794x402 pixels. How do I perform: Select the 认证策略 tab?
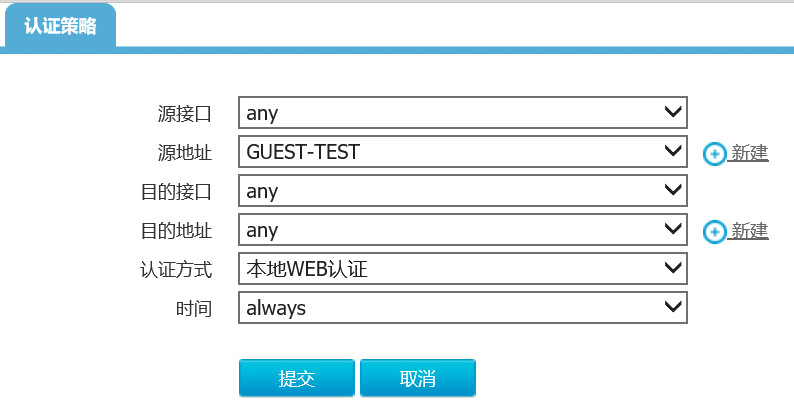click(x=60, y=25)
